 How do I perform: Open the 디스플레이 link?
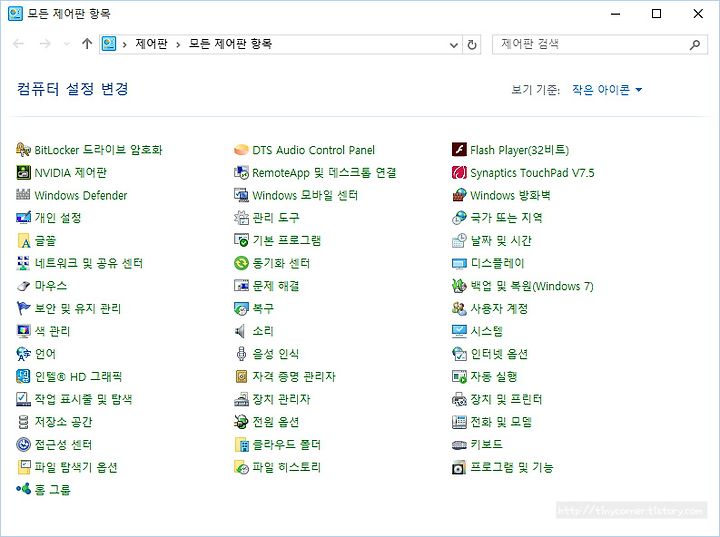click(497, 263)
